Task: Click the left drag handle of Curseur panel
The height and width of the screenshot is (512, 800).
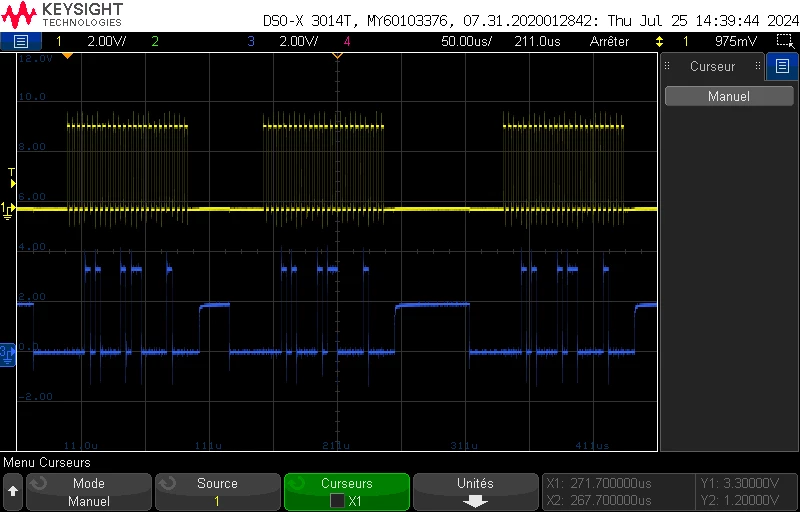Action: pyautogui.click(x=667, y=66)
